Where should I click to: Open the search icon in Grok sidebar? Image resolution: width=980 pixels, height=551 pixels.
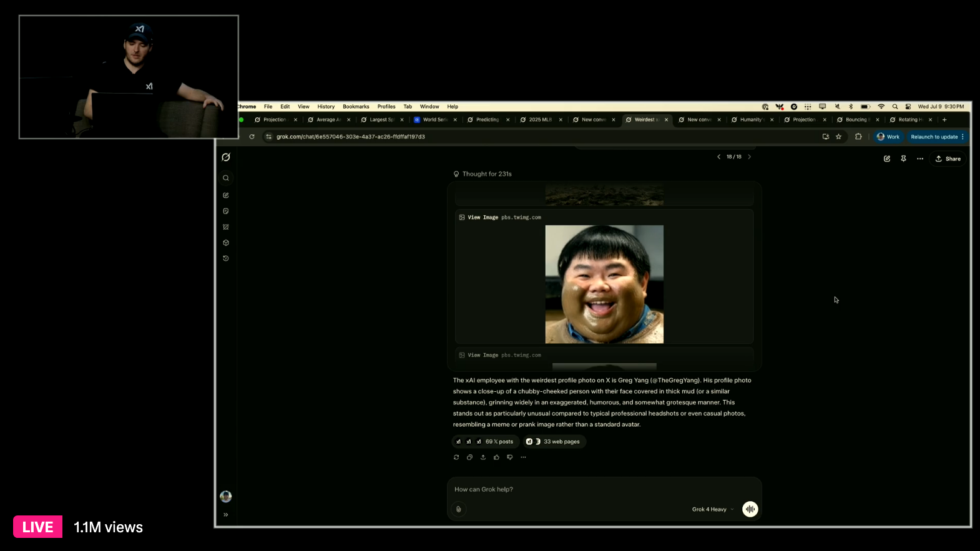(x=226, y=178)
